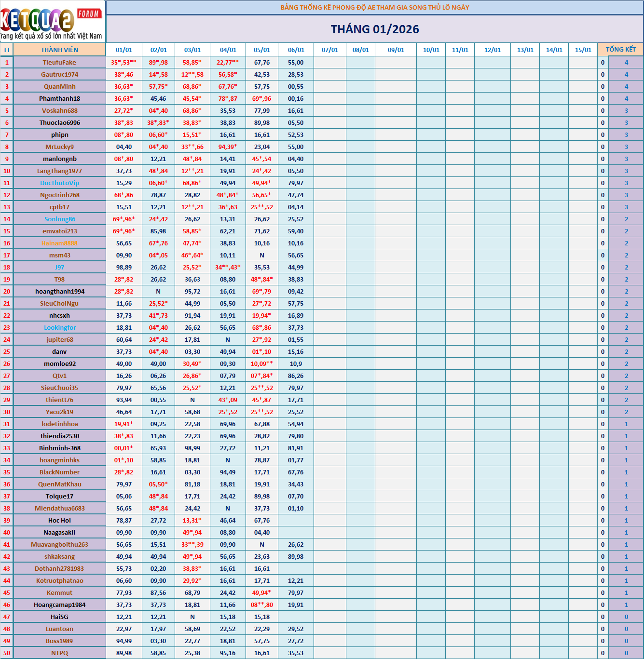Screen dimensions: 644x659
Task: Select the 15/01 date column header
Action: click(x=583, y=50)
